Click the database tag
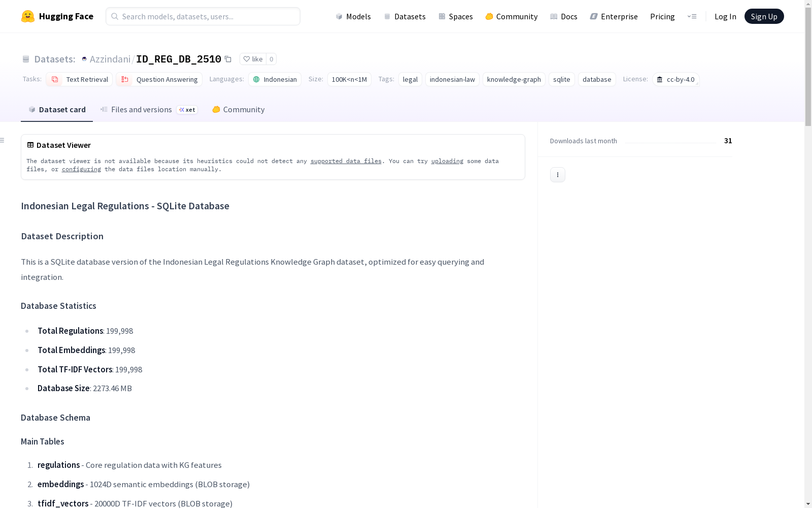 click(597, 79)
